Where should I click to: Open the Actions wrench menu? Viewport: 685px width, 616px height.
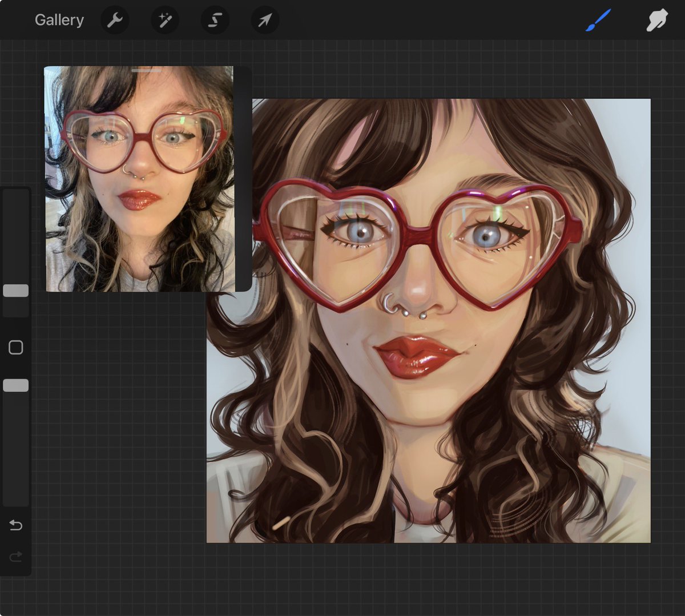coord(115,21)
